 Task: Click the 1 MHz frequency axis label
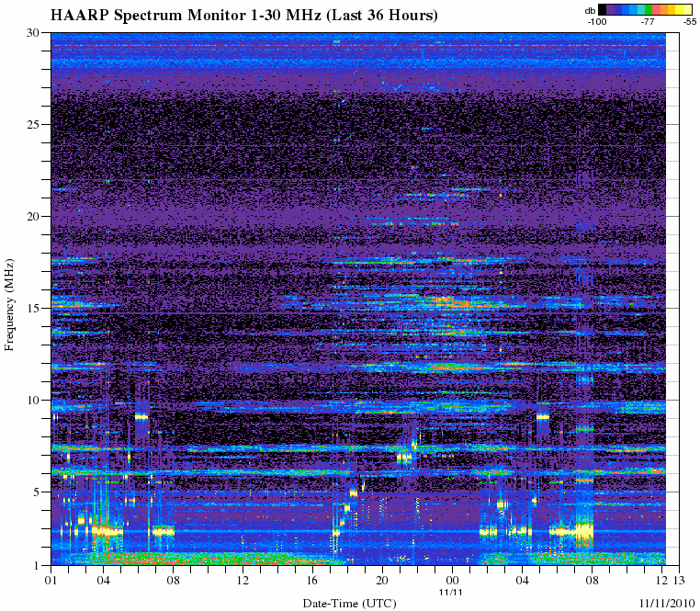coord(37,565)
